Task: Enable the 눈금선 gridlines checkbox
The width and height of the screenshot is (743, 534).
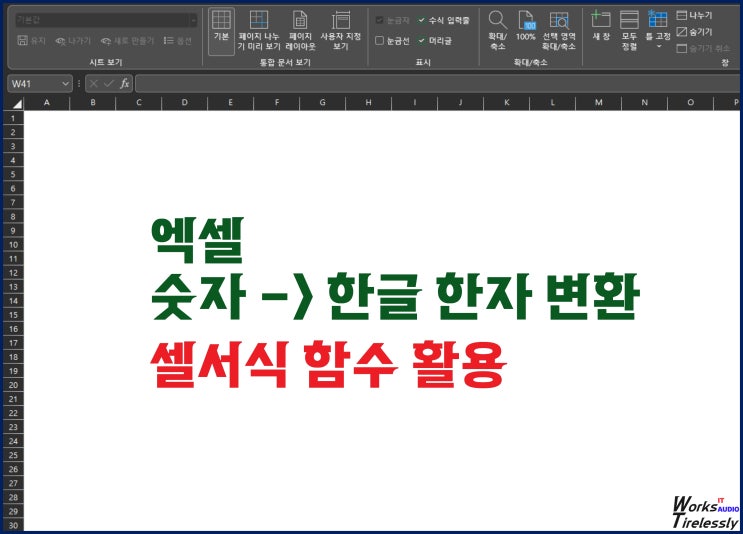Action: [380, 41]
